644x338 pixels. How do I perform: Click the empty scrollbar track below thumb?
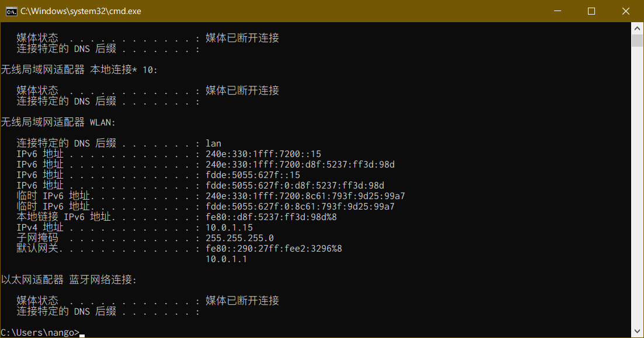click(637, 185)
